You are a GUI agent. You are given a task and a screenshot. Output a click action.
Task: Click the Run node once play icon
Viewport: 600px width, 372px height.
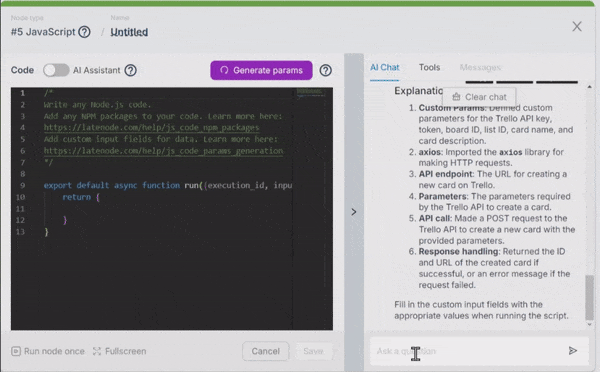point(16,351)
